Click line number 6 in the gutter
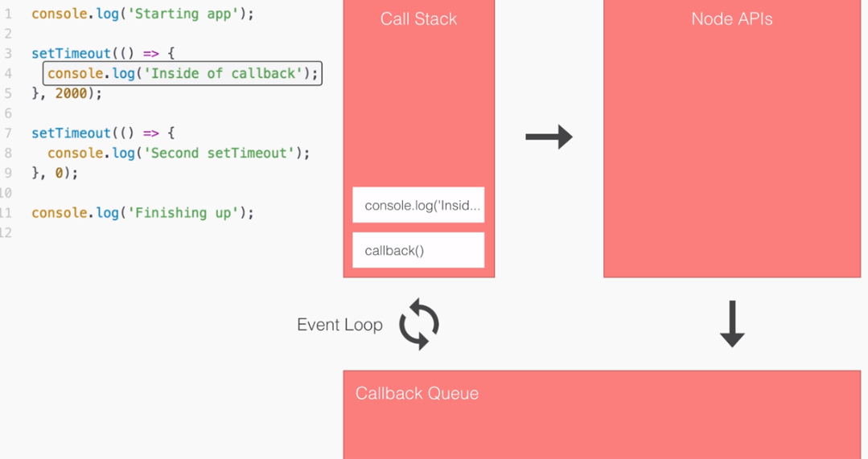 click(x=8, y=113)
